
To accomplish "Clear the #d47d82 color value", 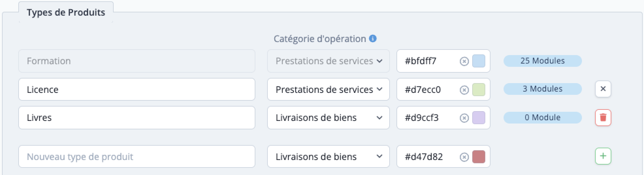I will 464,157.
